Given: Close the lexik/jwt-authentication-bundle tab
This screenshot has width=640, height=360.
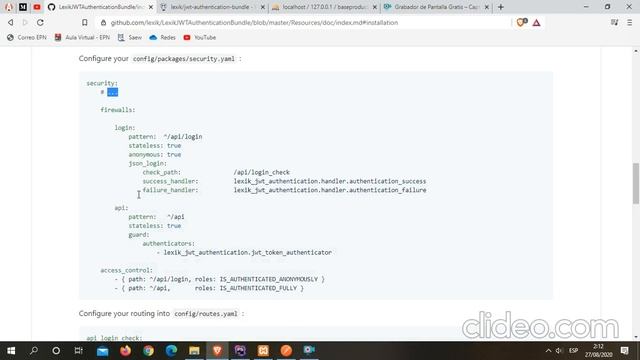Looking at the screenshot, I should click(x=262, y=7).
